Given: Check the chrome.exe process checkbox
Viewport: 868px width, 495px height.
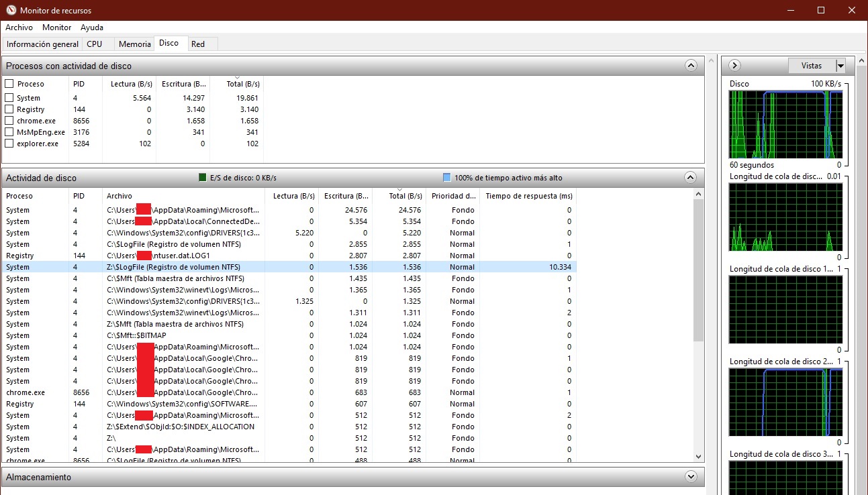Looking at the screenshot, I should tap(9, 121).
